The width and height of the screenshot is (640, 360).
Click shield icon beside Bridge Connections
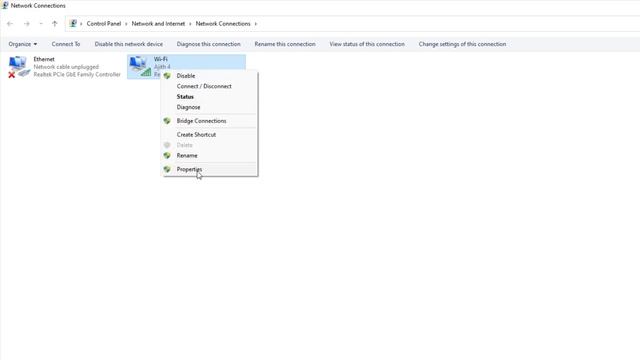[x=167, y=121]
